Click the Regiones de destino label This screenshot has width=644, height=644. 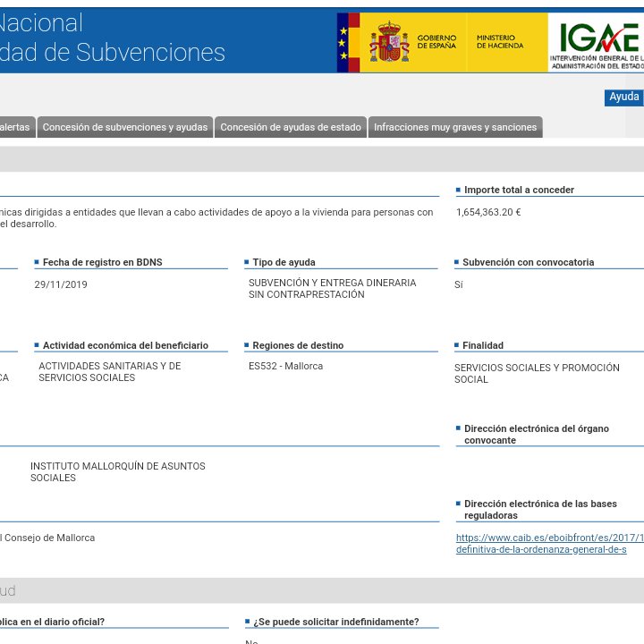(x=298, y=345)
